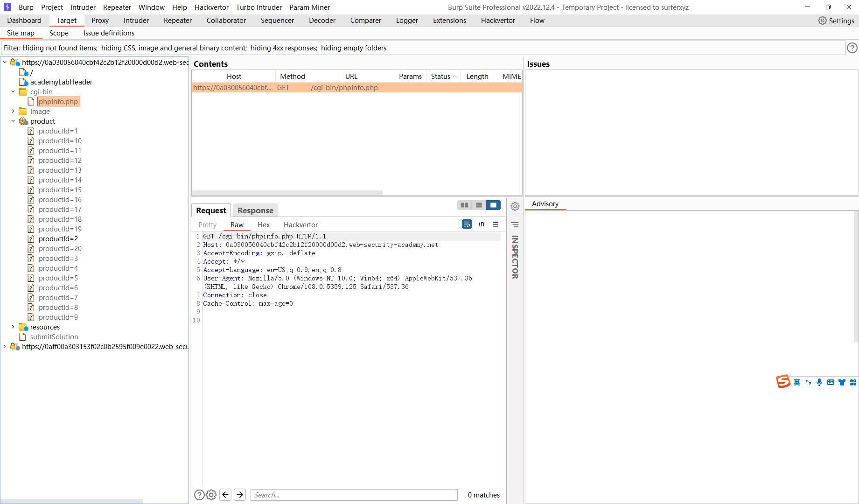The image size is (859, 504).
Task: Click the Sogou microphone voice icon
Action: point(819,382)
